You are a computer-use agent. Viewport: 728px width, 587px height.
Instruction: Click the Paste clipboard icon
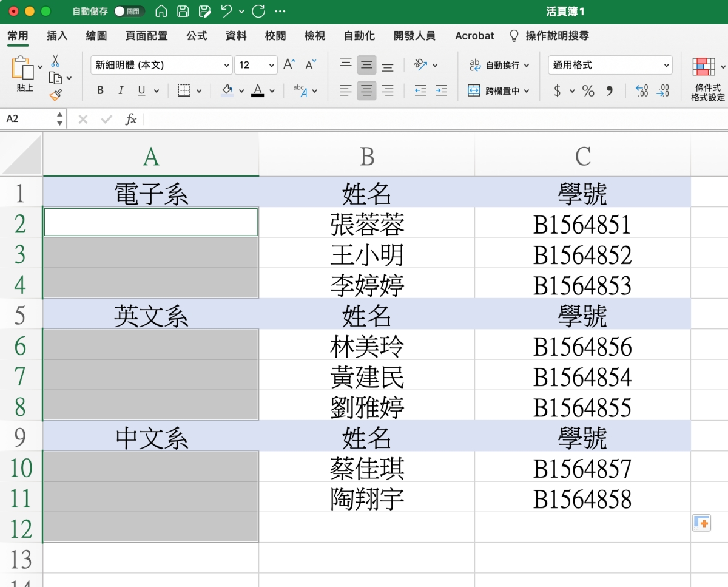[x=22, y=68]
